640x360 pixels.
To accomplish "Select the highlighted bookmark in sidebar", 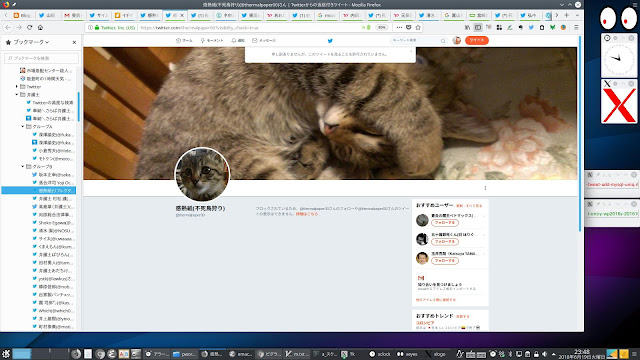I will (39, 190).
